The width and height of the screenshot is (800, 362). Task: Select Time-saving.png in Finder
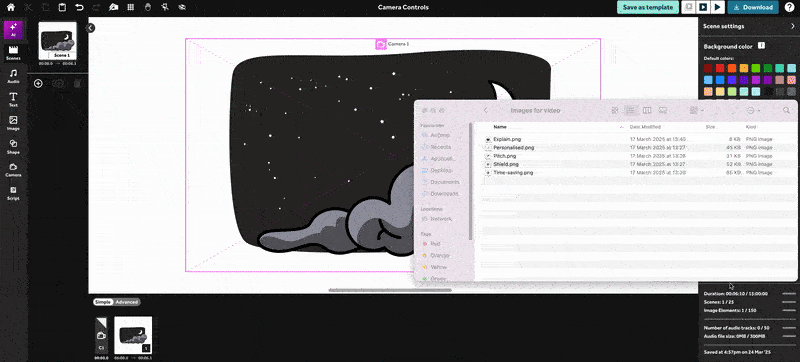click(x=513, y=173)
